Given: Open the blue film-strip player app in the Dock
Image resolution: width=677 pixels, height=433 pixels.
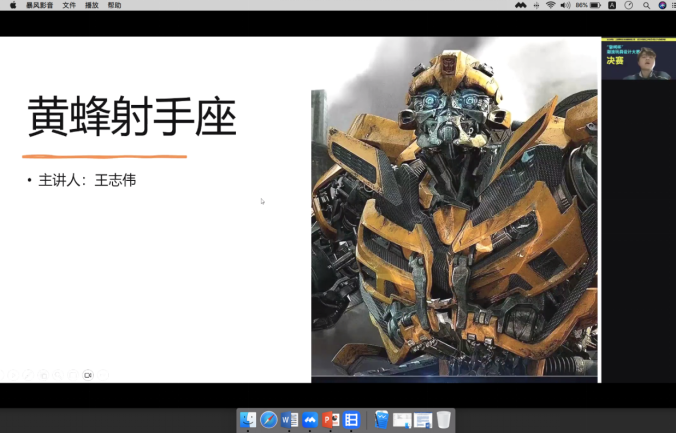Looking at the screenshot, I should 351,420.
